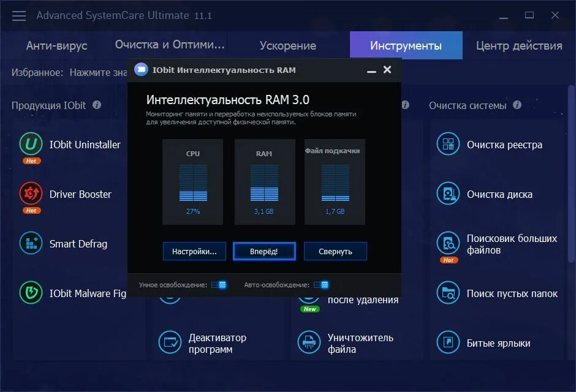
Task: Open the Очистка и Оптими... tab
Action: tap(170, 45)
